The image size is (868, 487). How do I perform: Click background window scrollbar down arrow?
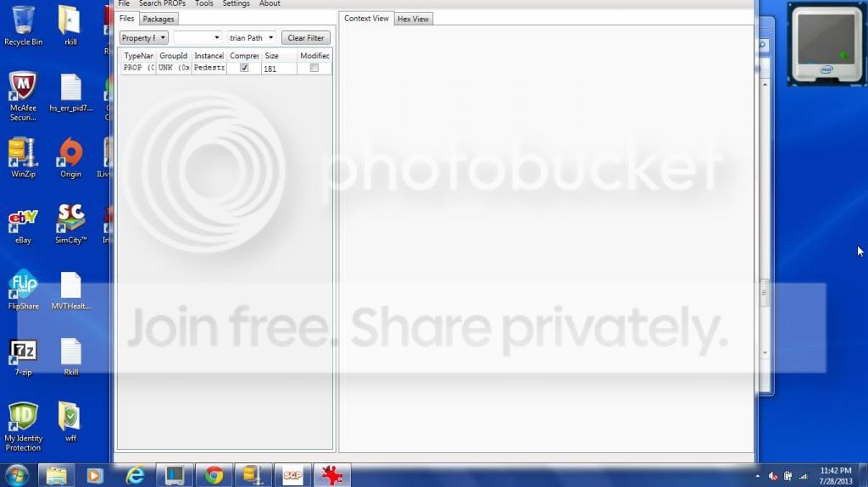765,352
